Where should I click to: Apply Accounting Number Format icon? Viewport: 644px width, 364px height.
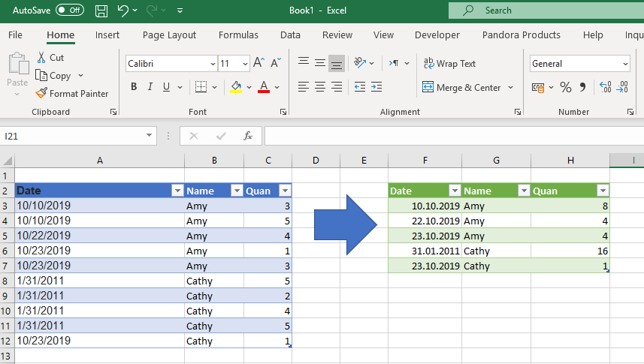click(538, 87)
